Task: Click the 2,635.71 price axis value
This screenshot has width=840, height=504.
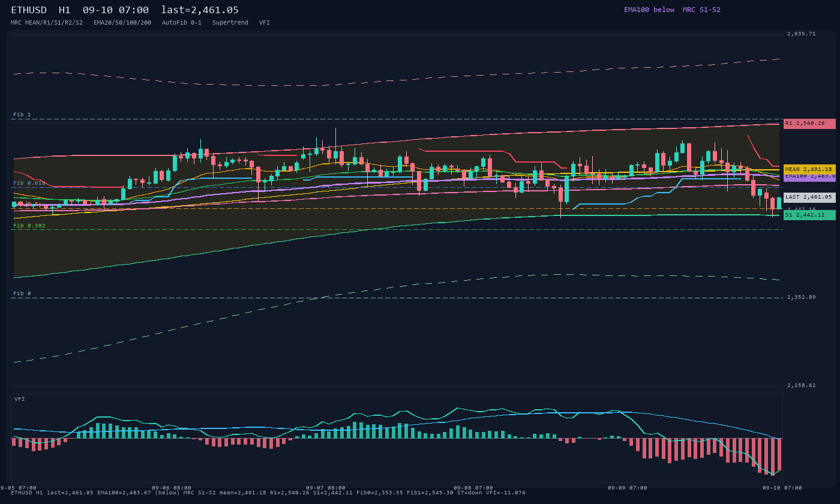Action: [x=802, y=34]
